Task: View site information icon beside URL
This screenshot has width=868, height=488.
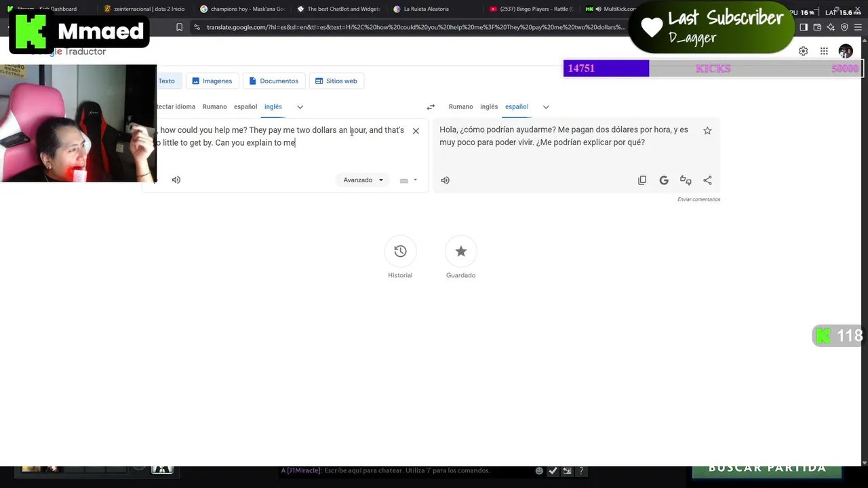Action: 197,27
